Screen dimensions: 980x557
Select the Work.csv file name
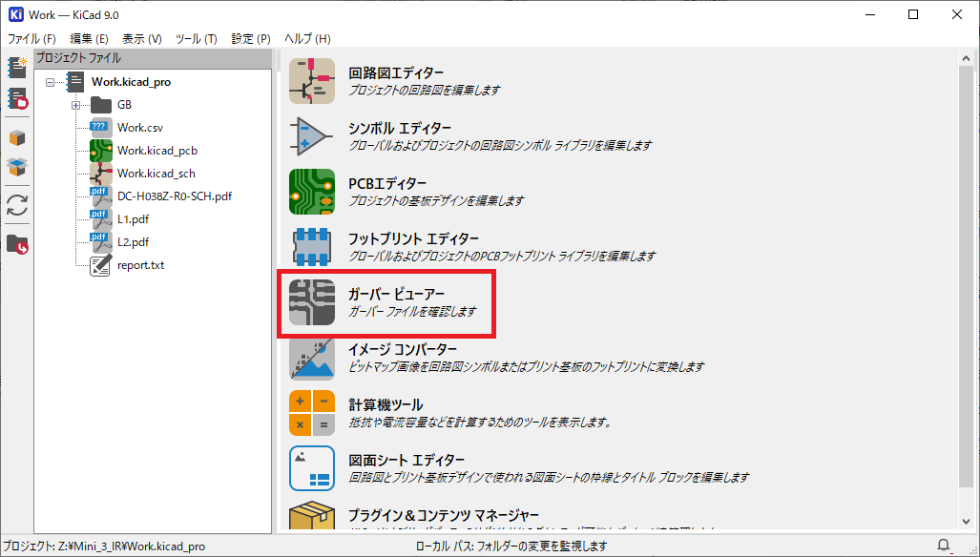140,128
